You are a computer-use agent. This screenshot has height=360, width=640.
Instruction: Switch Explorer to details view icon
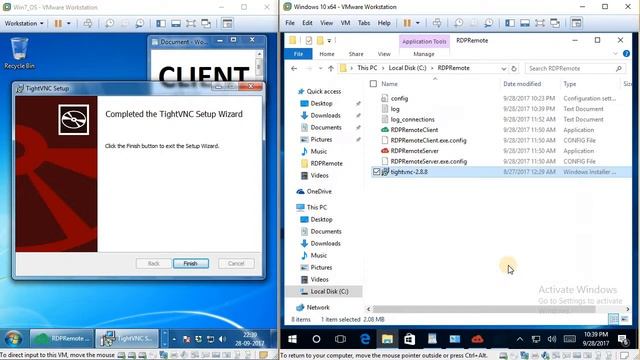click(x=613, y=319)
